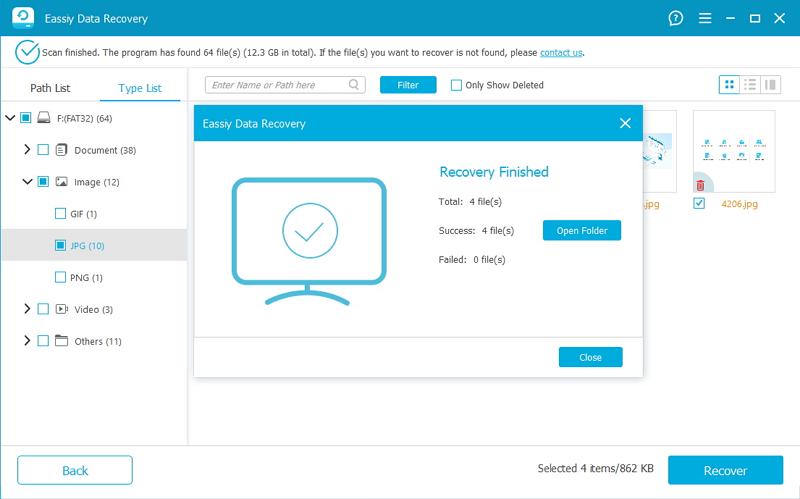Minimize the application window

730,18
